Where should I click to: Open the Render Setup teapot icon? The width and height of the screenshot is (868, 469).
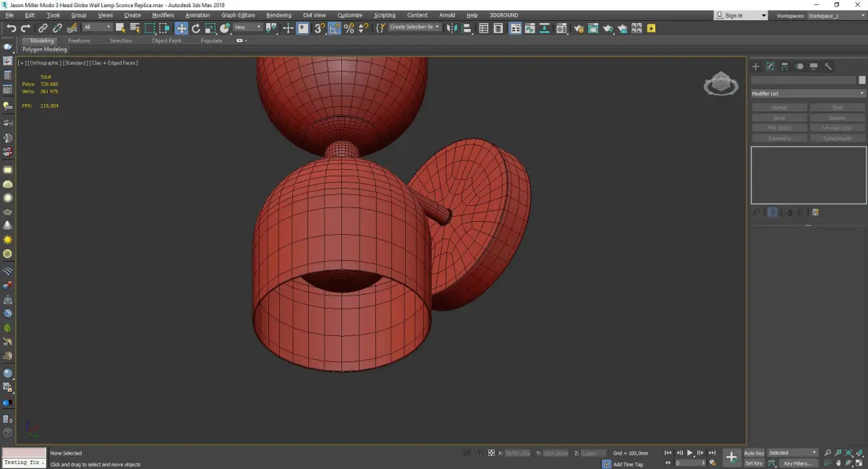[578, 28]
